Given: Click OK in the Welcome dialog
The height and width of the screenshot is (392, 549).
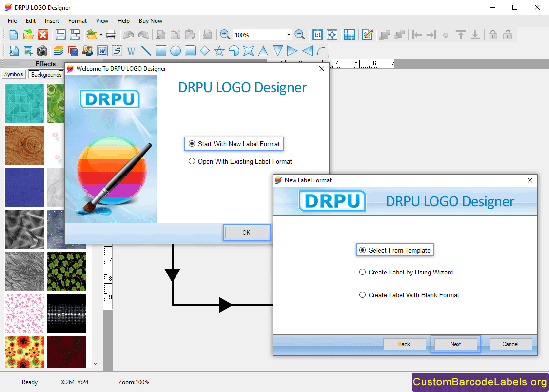Looking at the screenshot, I should click(x=247, y=233).
